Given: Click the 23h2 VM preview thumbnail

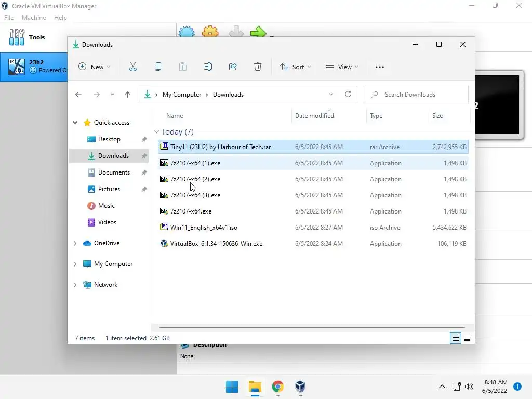Looking at the screenshot, I should (x=497, y=105).
